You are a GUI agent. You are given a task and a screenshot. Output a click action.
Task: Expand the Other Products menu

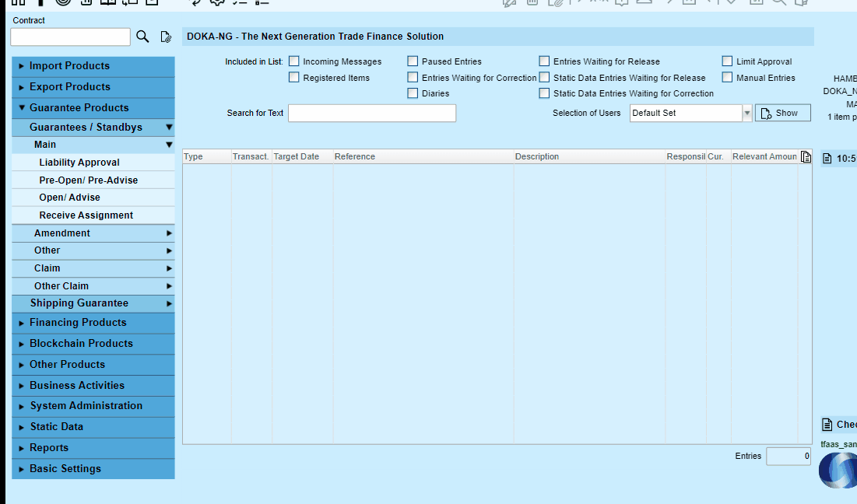pos(93,365)
